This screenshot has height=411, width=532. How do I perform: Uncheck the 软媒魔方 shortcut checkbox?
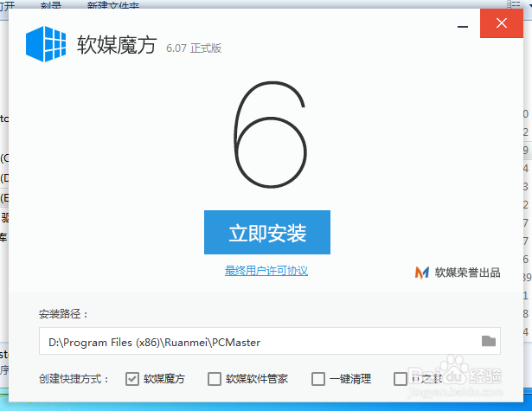[132, 379]
